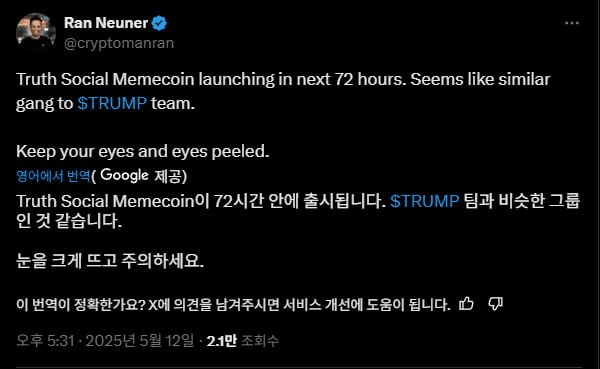This screenshot has height=369, width=600.
Task: Click the blue verified badge
Action: click(159, 23)
